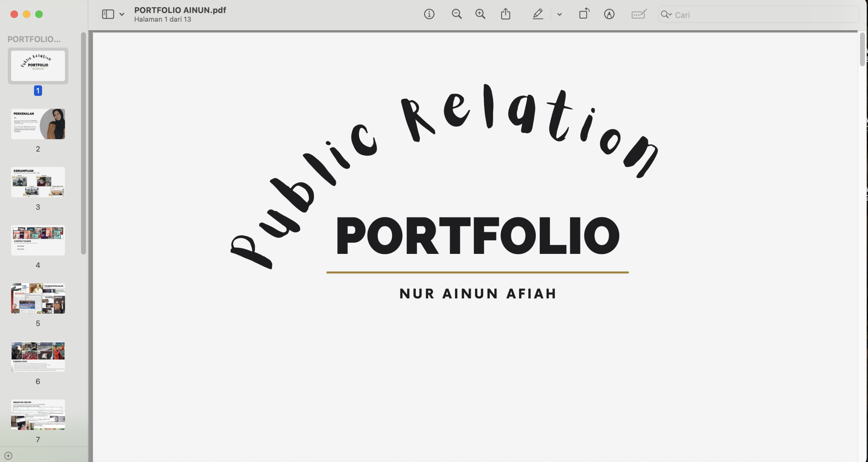This screenshot has height=462, width=868.
Task: Expand search options magnifier dropdown
Action: coord(666,14)
